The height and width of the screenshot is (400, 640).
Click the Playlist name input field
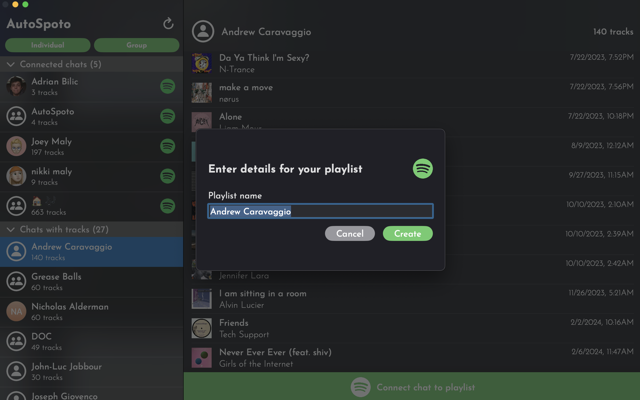pyautogui.click(x=320, y=211)
